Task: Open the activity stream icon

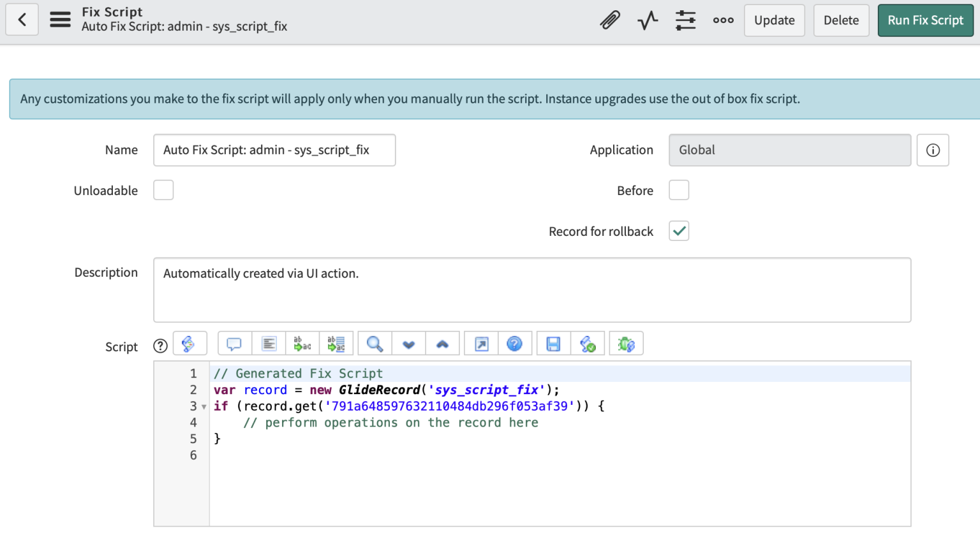Action: pos(648,20)
